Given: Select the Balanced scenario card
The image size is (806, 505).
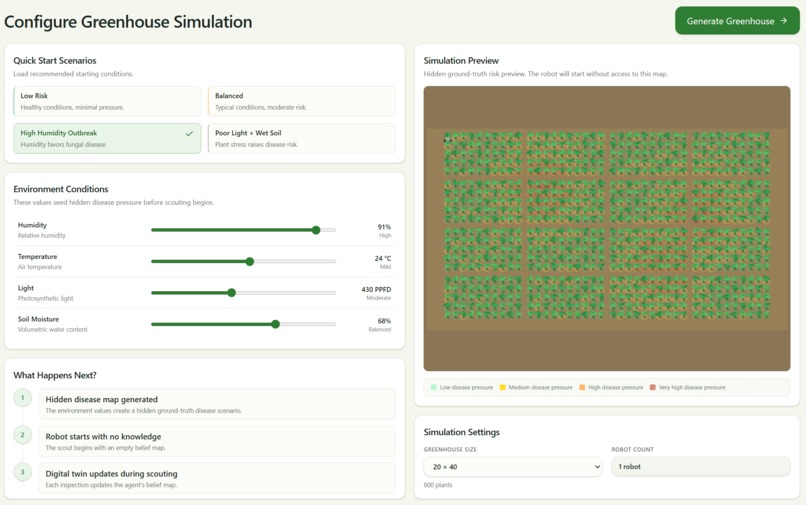Looking at the screenshot, I should click(302, 101).
